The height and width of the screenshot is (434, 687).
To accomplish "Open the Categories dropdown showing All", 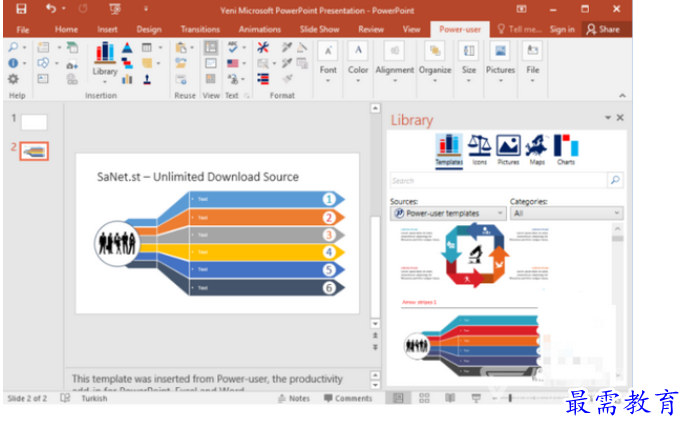I will [x=566, y=213].
